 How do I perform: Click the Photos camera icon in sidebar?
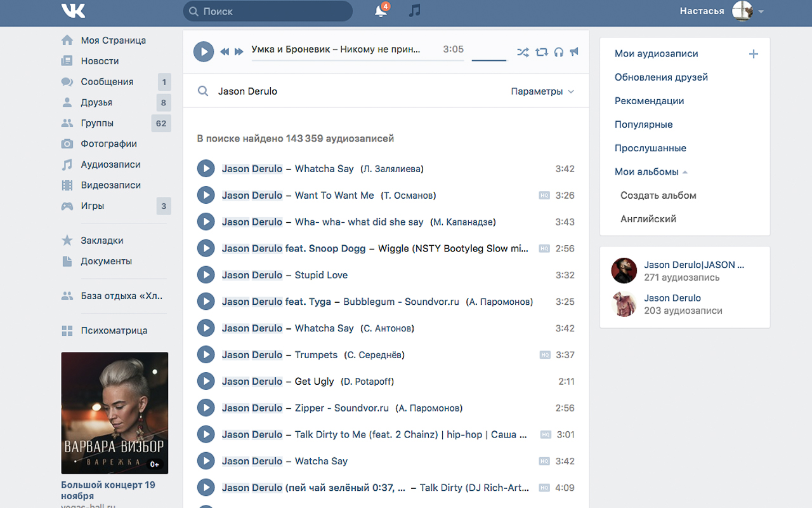[67, 144]
